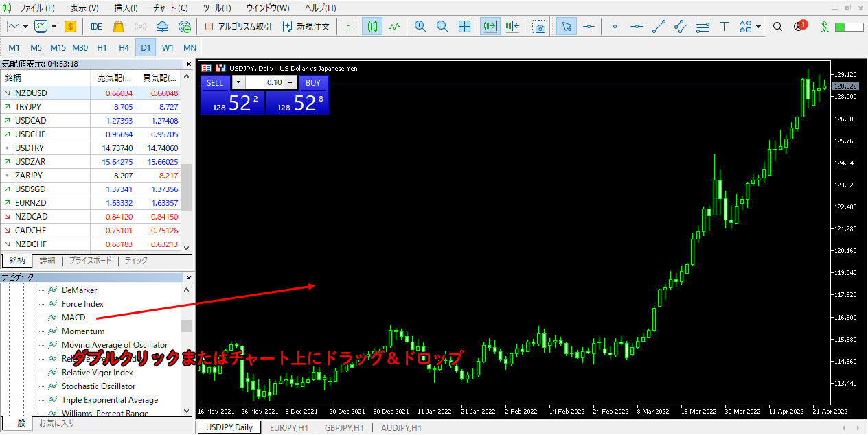Zoom out on the chart

click(x=442, y=26)
